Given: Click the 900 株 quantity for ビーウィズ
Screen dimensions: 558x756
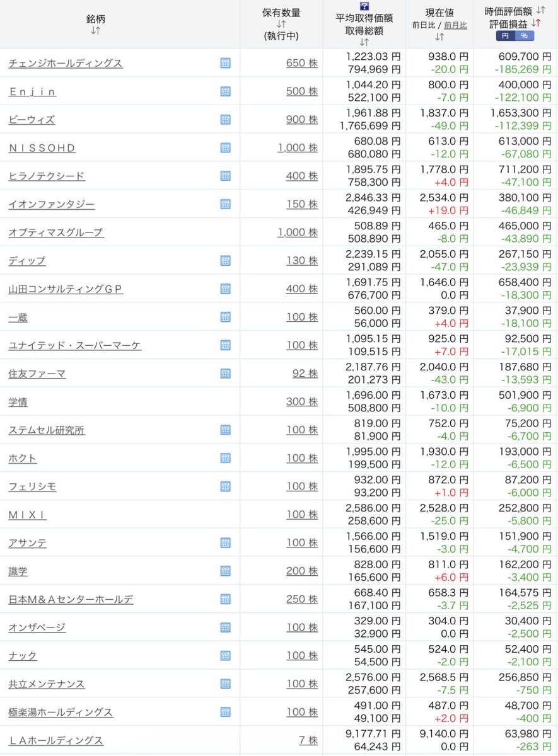Looking at the screenshot, I should point(302,120).
